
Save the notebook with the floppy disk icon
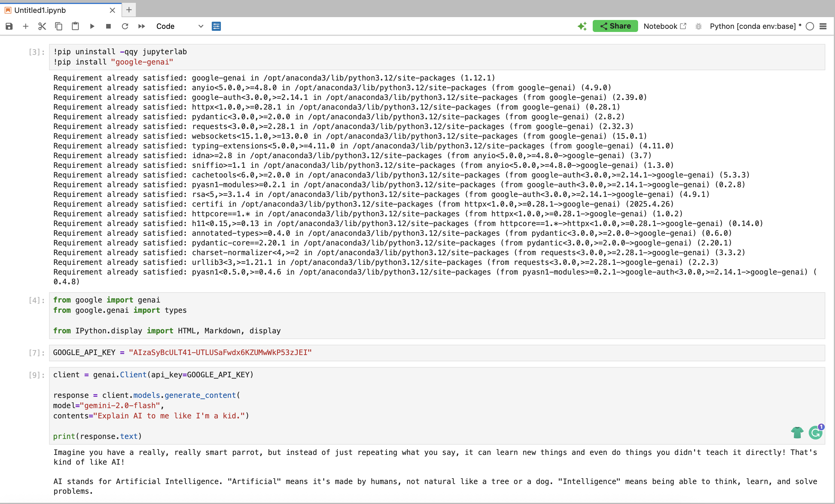point(9,26)
